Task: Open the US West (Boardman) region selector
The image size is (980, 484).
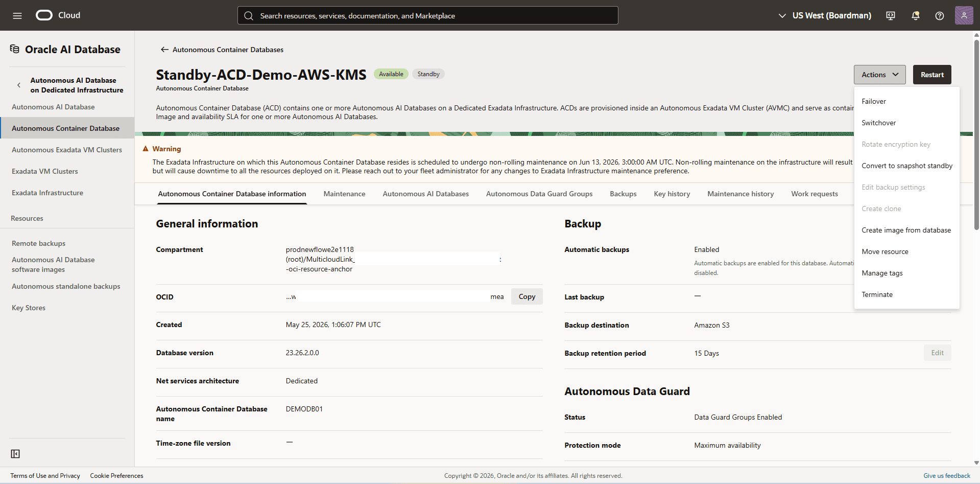Action: click(825, 15)
